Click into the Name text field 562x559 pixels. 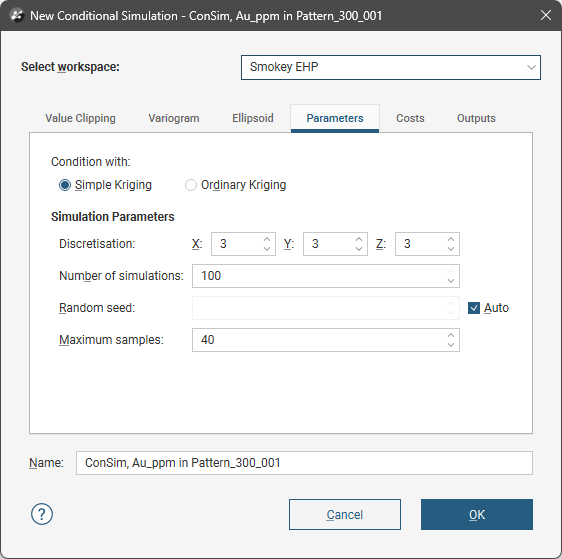click(x=304, y=463)
